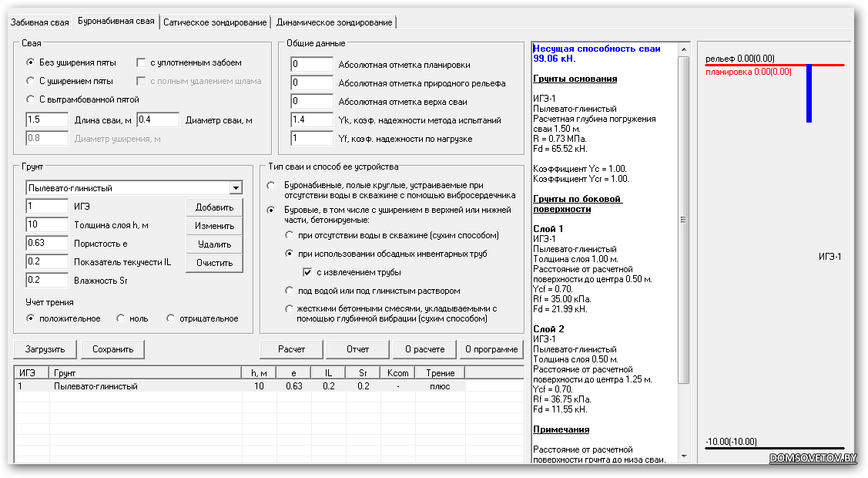Click the Грунт column header
The width and height of the screenshot is (868, 478).
point(145,372)
